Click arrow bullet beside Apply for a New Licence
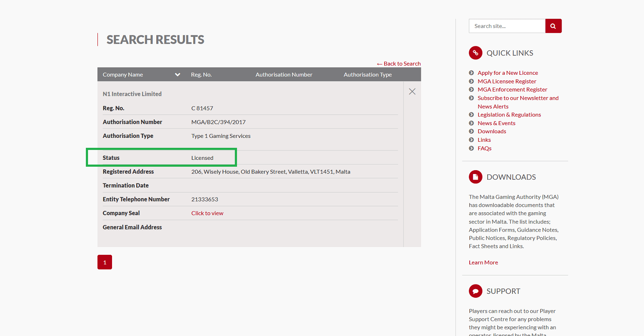 pyautogui.click(x=471, y=73)
